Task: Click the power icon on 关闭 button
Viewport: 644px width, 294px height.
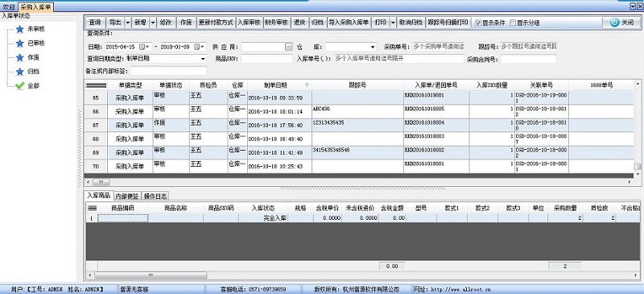Action: (x=614, y=23)
